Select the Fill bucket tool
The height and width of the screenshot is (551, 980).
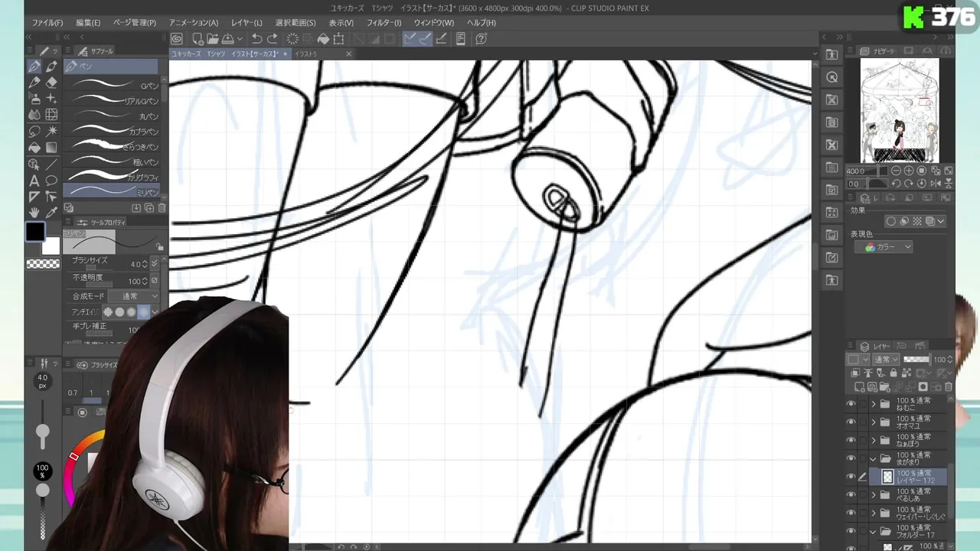coord(34,147)
